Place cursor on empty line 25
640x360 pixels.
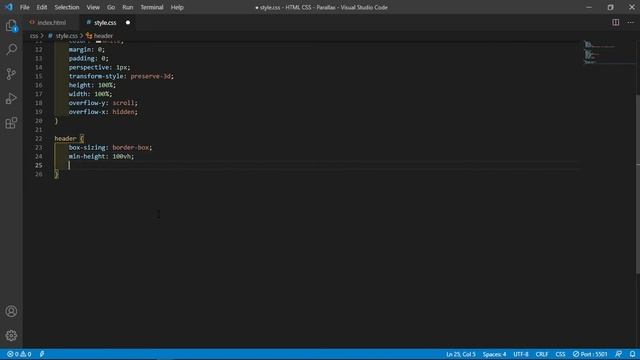(316, 165)
